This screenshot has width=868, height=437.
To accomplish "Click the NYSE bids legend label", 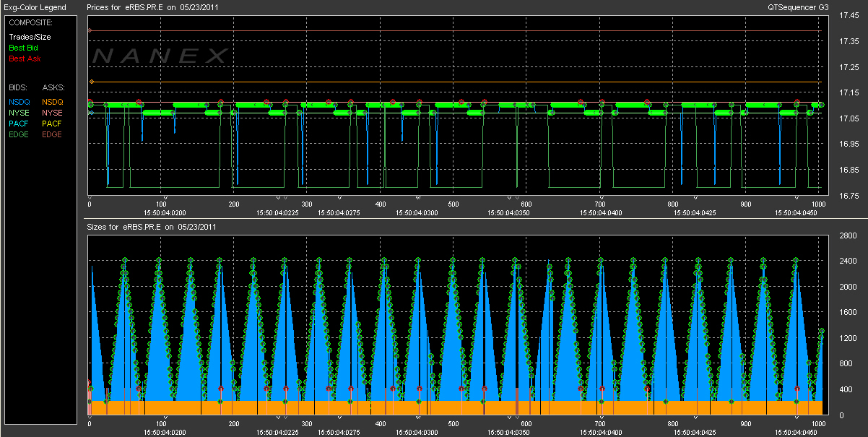I will [19, 113].
